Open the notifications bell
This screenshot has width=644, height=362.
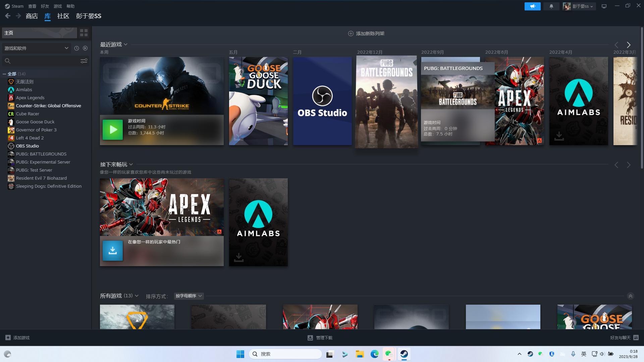point(551,6)
